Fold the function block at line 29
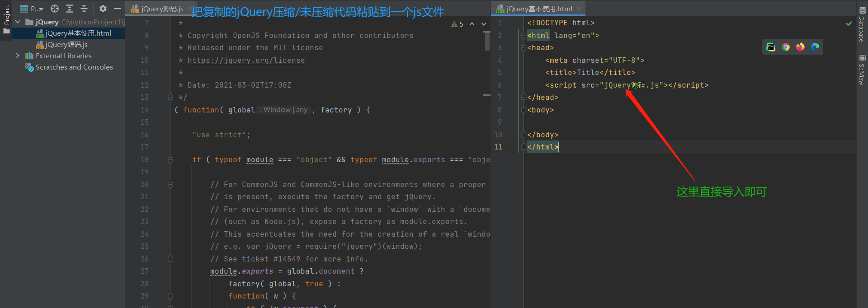 [x=170, y=296]
